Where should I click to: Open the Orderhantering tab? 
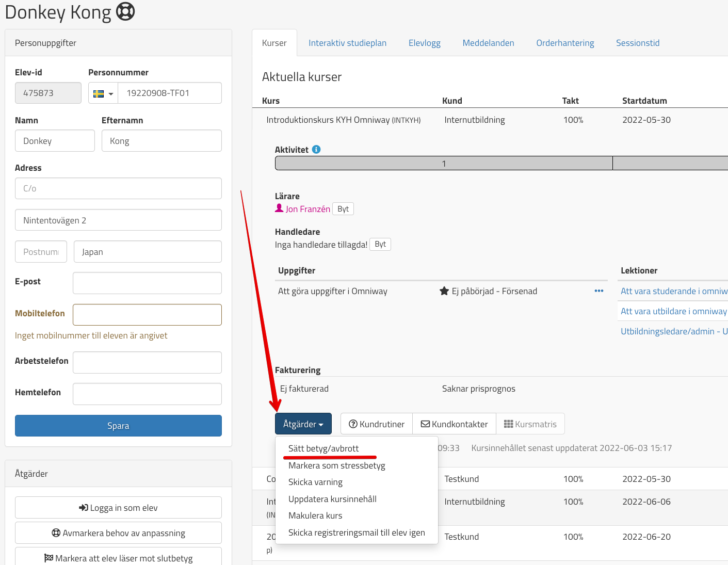coord(565,43)
